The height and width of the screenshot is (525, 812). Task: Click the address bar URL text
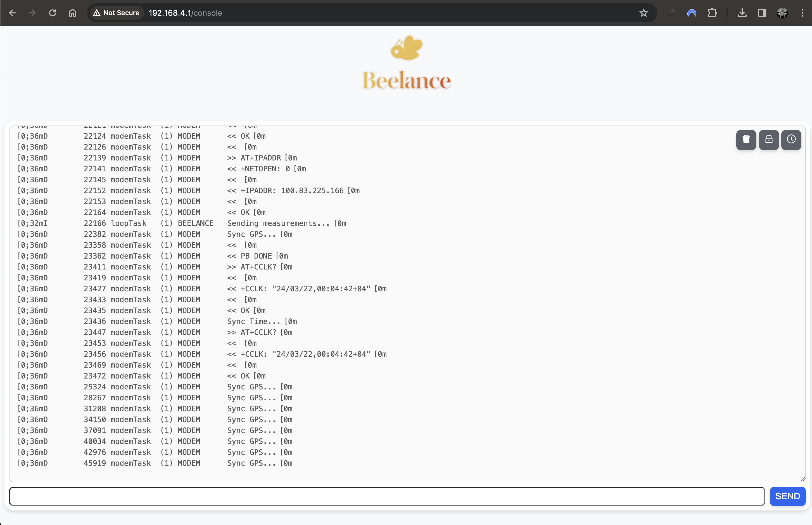click(x=185, y=13)
